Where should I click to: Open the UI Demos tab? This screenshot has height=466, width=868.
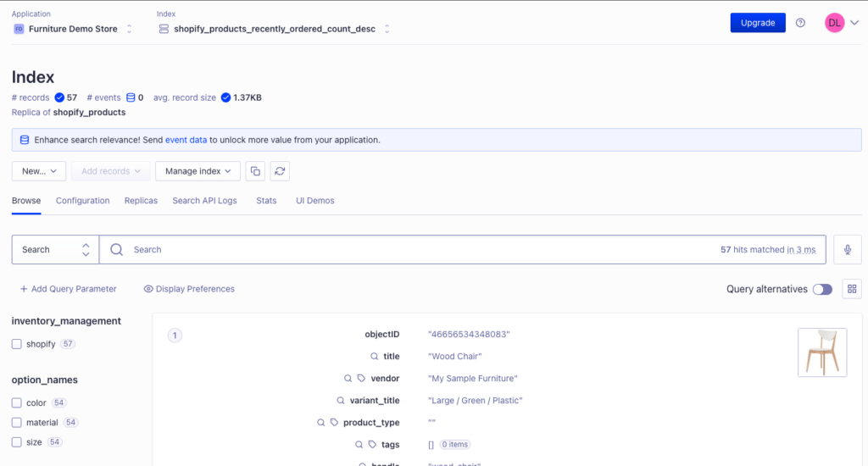(x=315, y=201)
